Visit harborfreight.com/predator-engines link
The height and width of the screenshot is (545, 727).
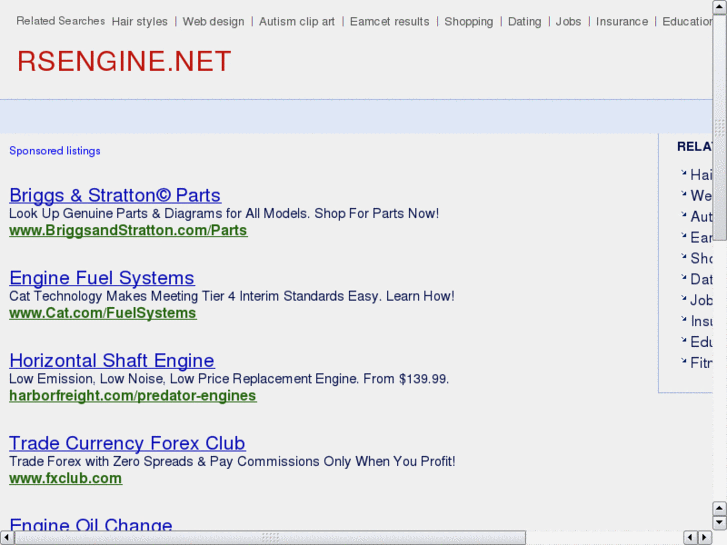pos(133,396)
